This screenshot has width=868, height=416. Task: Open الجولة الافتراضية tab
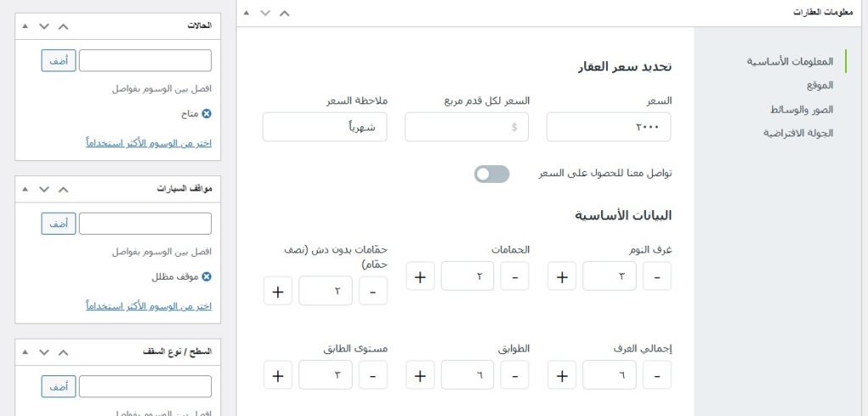coord(798,133)
